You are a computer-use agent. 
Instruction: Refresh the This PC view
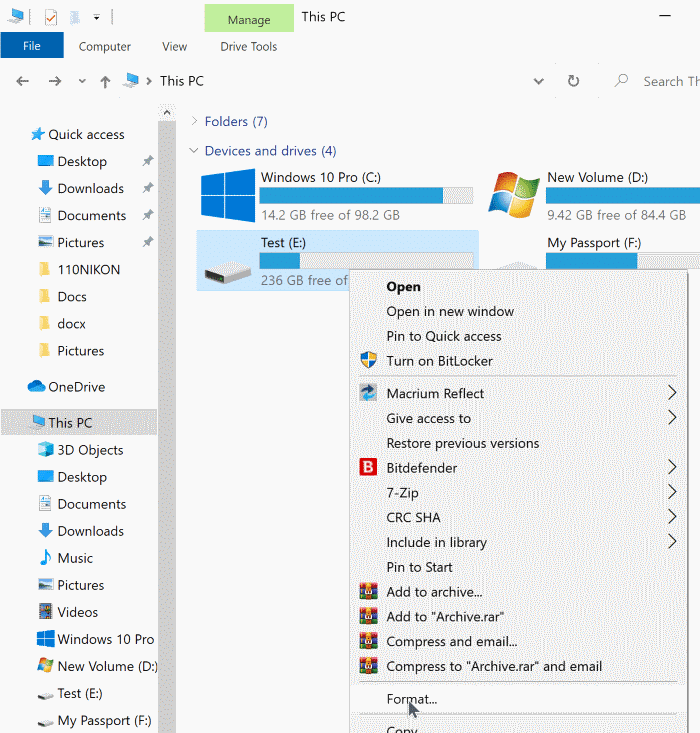click(x=573, y=81)
